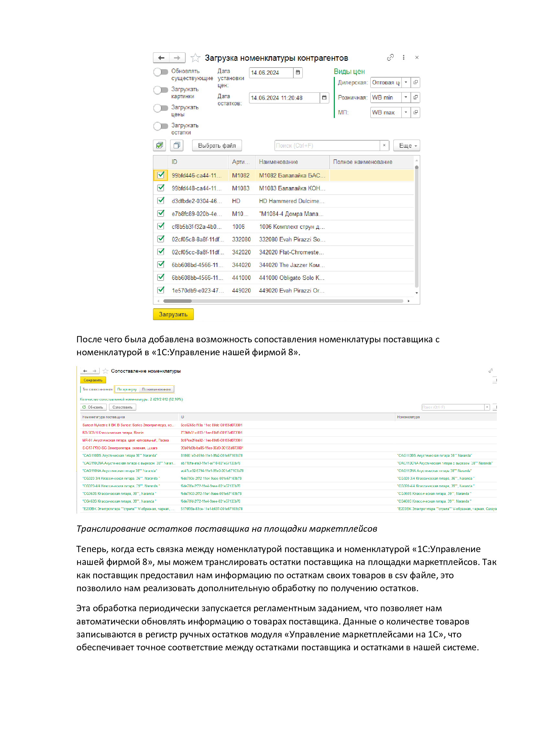Expand the Дилерская price dropdown
535x756 pixels.
406,82
